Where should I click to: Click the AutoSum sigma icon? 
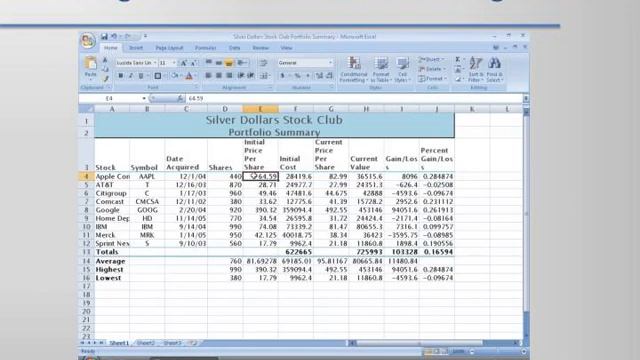pos(458,60)
